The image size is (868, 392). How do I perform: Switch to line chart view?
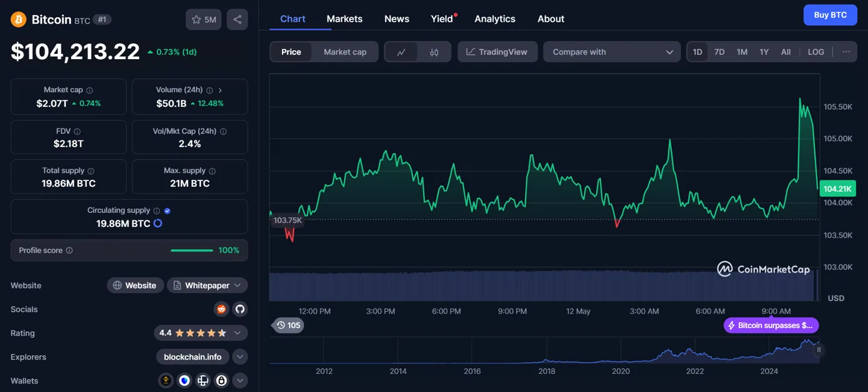(401, 52)
